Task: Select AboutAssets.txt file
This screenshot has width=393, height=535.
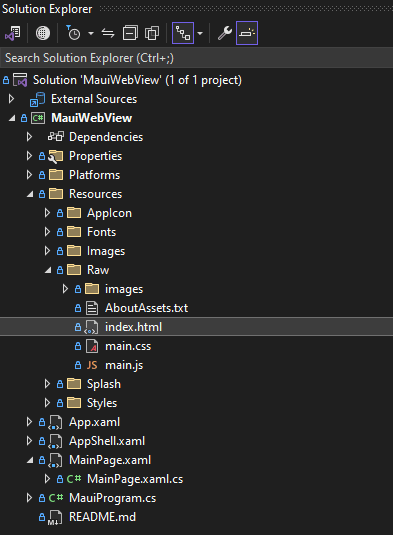Action: click(146, 308)
